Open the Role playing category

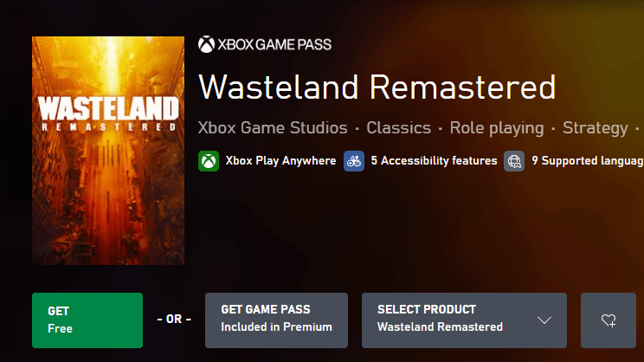(x=496, y=128)
